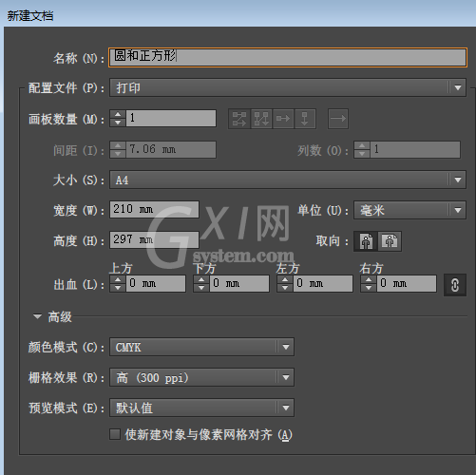Click the Width (宽度) field with 210 mm

coord(154,209)
